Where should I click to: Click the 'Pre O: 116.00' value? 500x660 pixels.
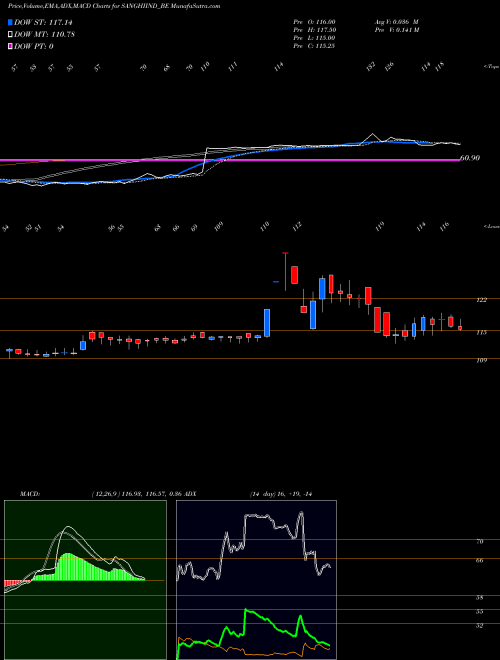pyautogui.click(x=314, y=22)
